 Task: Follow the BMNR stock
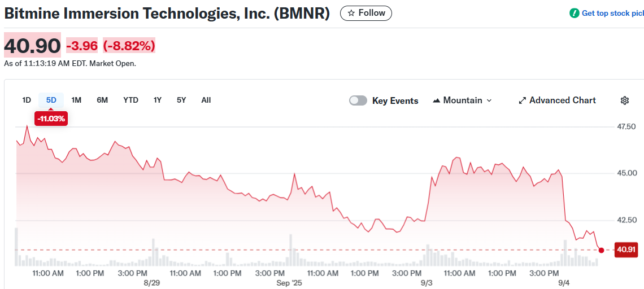[x=366, y=13]
